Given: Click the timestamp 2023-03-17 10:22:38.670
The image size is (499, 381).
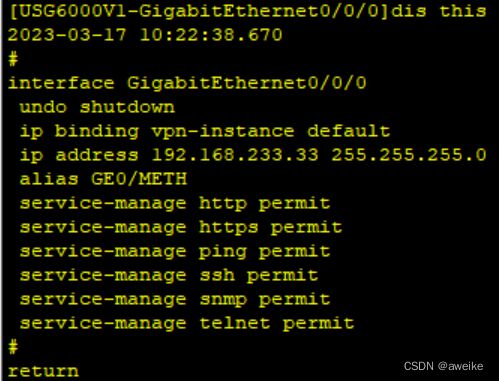Looking at the screenshot, I should [x=145, y=35].
